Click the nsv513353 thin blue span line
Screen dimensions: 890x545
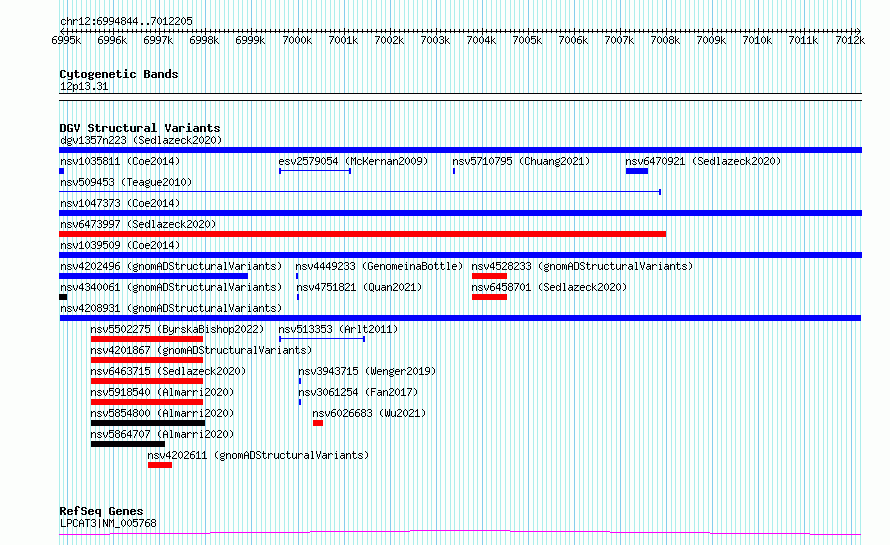click(322, 339)
